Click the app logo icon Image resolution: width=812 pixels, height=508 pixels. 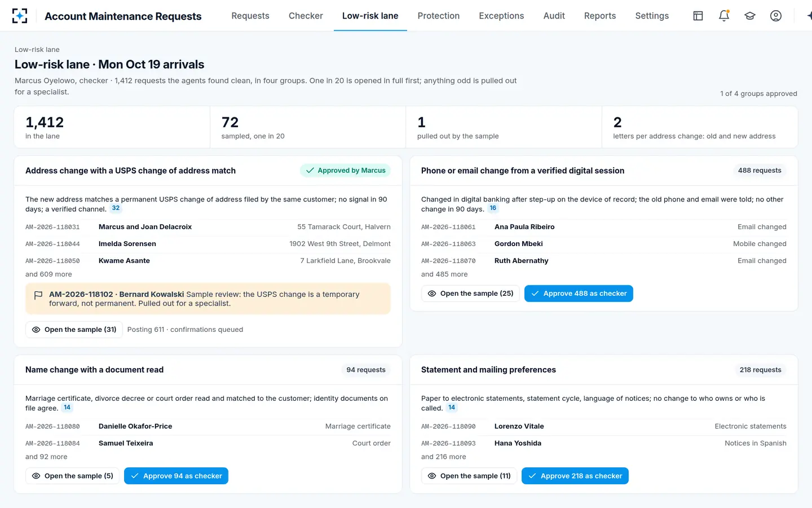pos(20,16)
